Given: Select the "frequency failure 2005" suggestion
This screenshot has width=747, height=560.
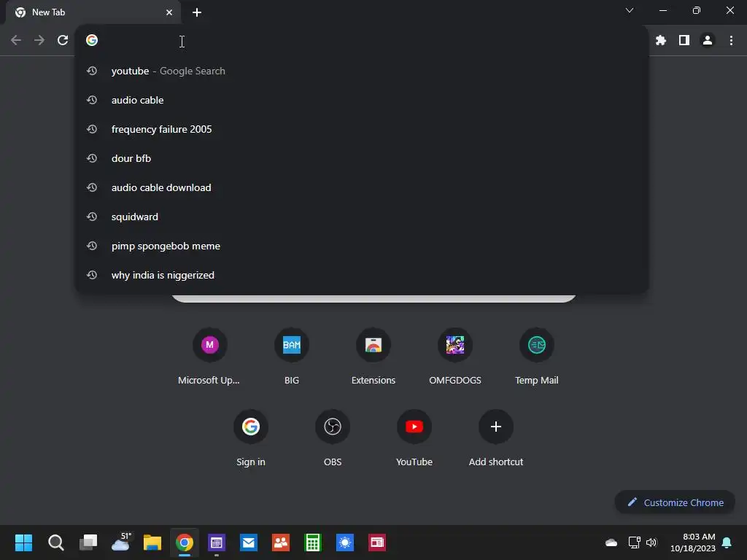Looking at the screenshot, I should 362,129.
